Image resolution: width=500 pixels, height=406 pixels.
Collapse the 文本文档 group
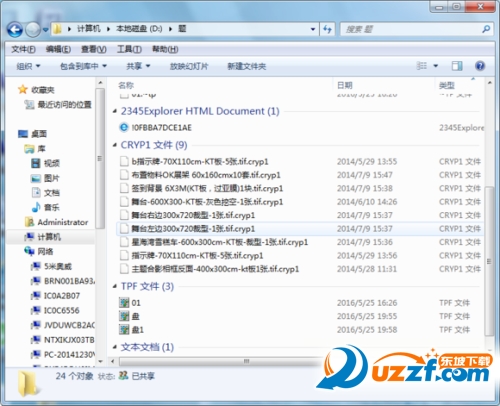[x=115, y=347]
